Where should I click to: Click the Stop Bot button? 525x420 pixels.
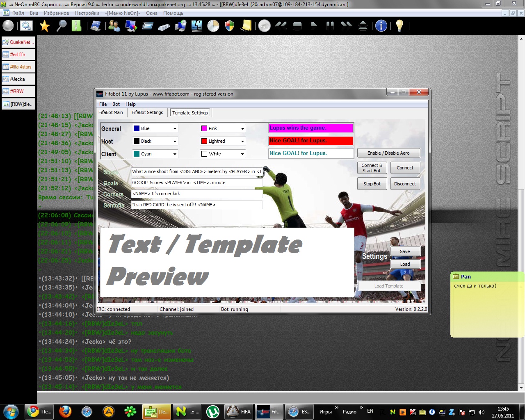(372, 184)
